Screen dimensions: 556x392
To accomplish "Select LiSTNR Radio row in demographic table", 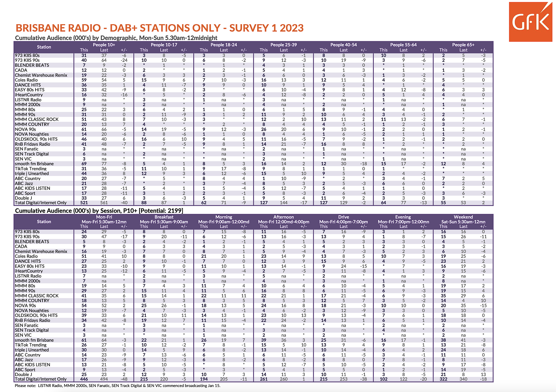I will point(253,100).
